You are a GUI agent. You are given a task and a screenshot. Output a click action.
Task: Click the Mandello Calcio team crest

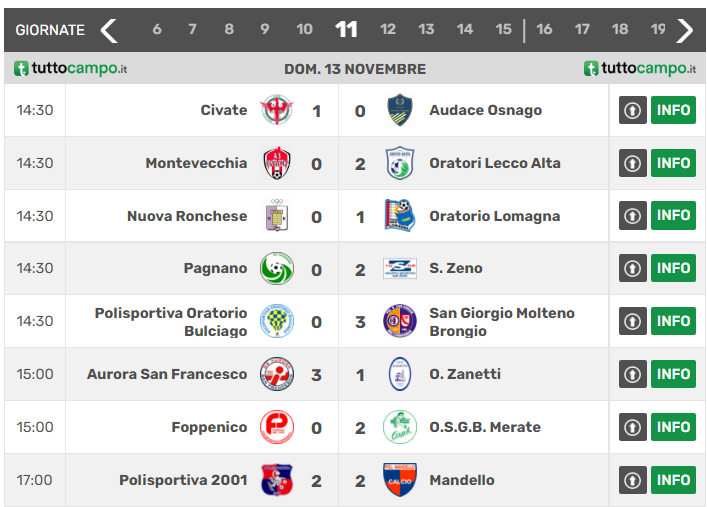tap(400, 480)
